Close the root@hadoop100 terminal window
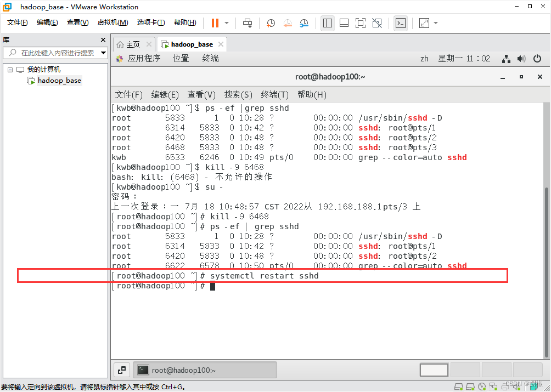 (540, 77)
